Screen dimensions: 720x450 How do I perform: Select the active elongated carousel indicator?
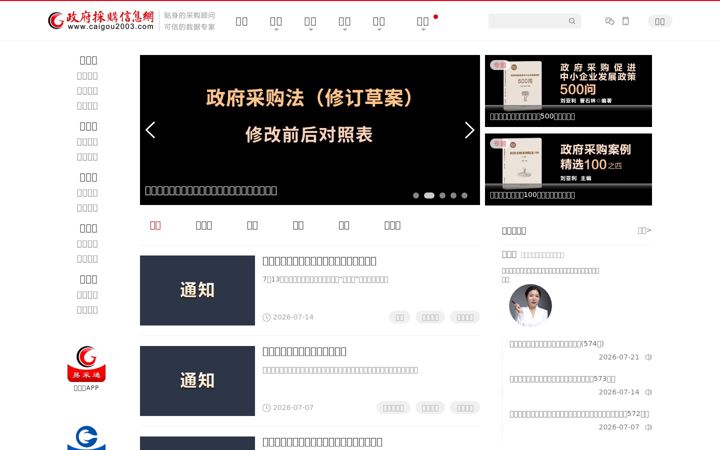(429, 196)
